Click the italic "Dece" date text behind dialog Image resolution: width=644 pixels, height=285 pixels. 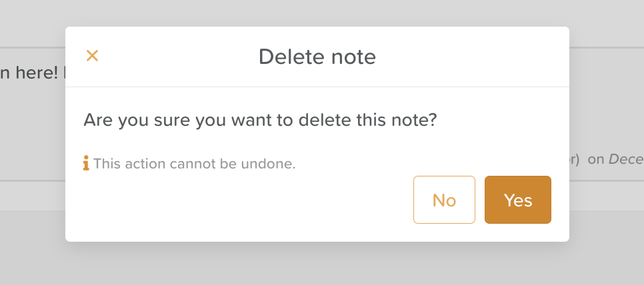[625, 160]
